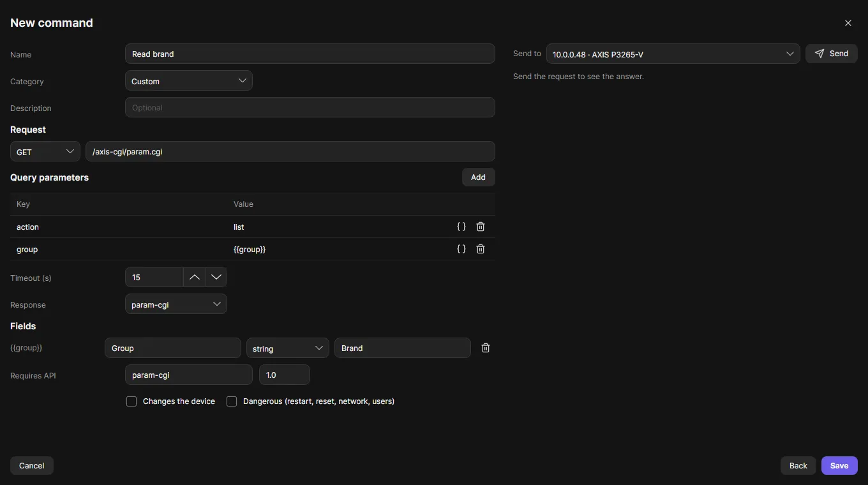Enable the Changes the device checkbox

tap(131, 401)
